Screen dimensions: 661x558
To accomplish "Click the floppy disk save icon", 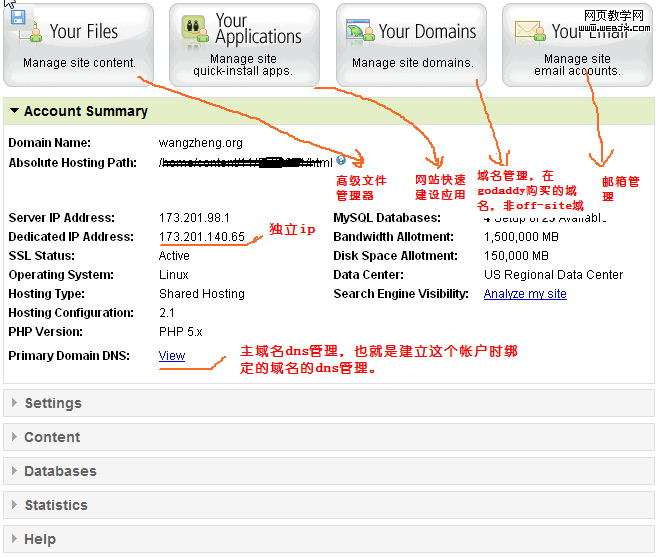I will tap(18, 15).
